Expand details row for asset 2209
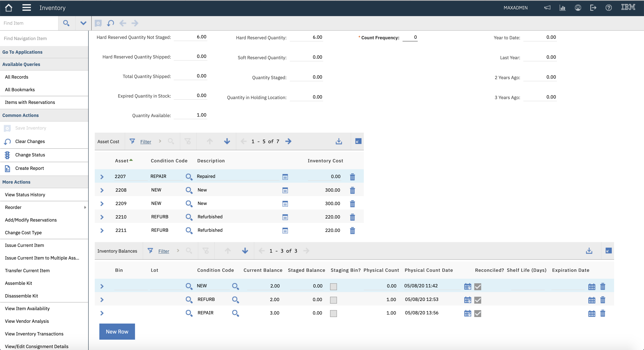Image resolution: width=644 pixels, height=350 pixels. [x=102, y=204]
